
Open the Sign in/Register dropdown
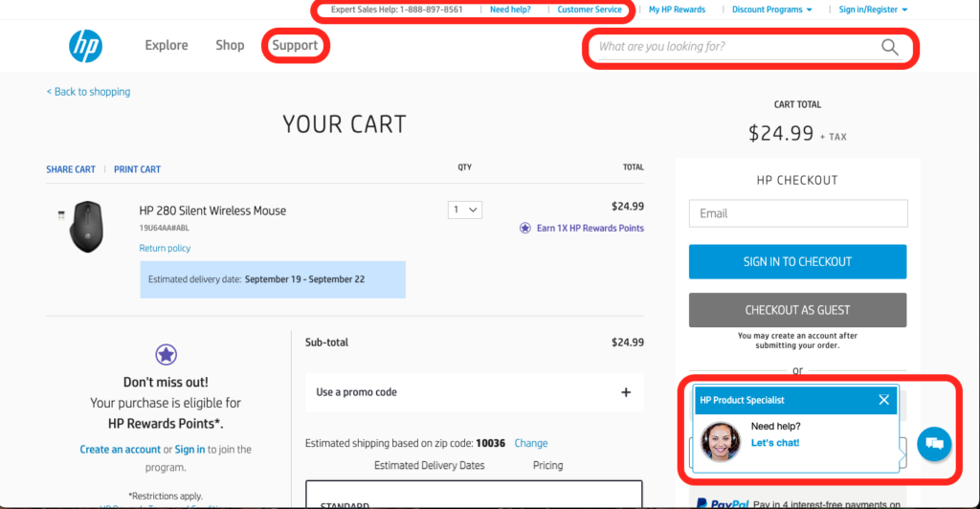pos(873,10)
